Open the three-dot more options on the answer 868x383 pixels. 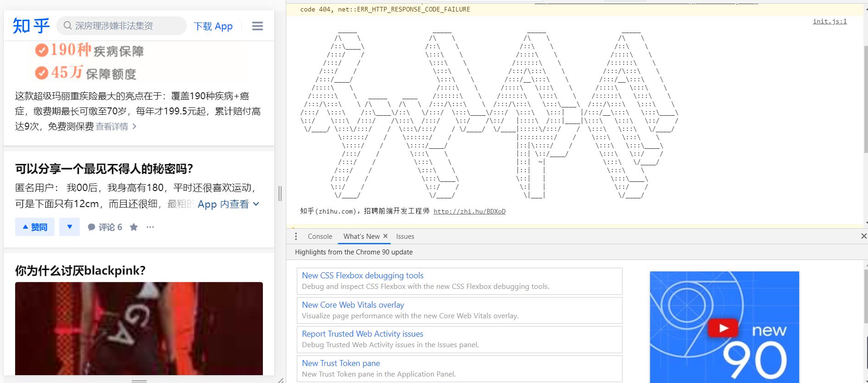pyautogui.click(x=150, y=227)
